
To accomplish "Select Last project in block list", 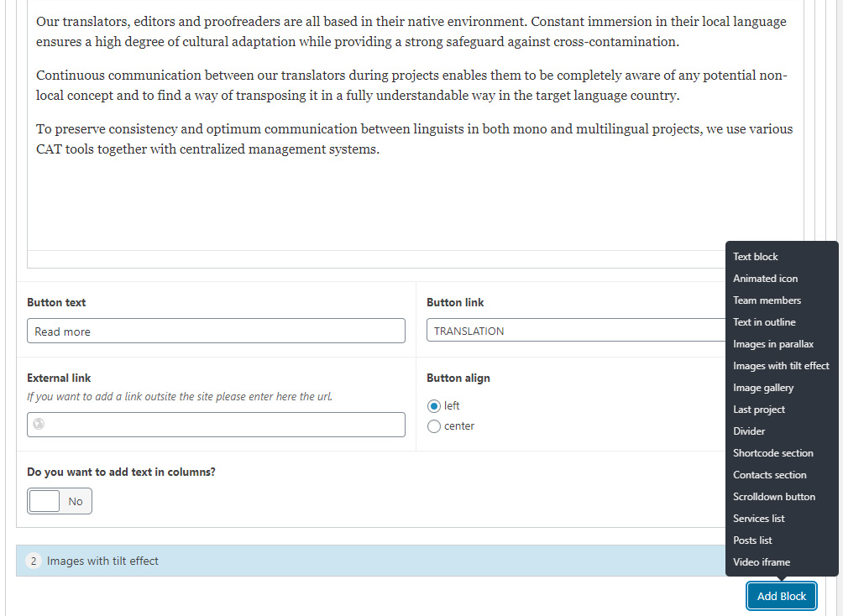I will [x=758, y=410].
